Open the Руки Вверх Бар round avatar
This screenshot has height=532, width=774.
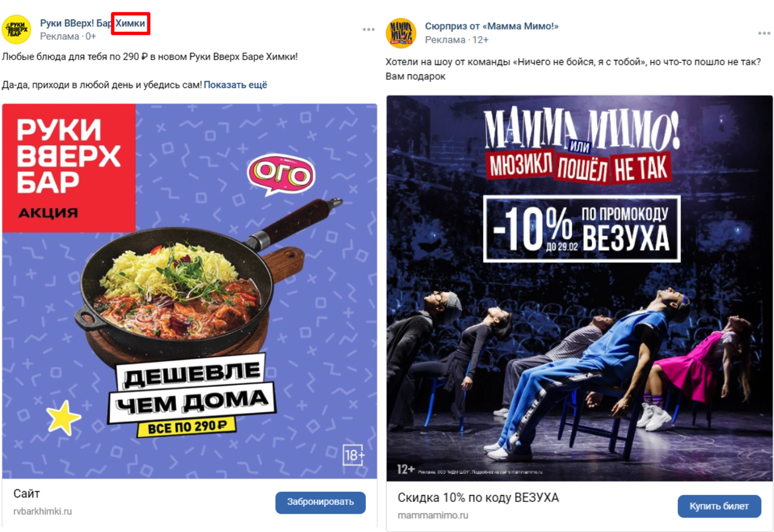pyautogui.click(x=17, y=30)
